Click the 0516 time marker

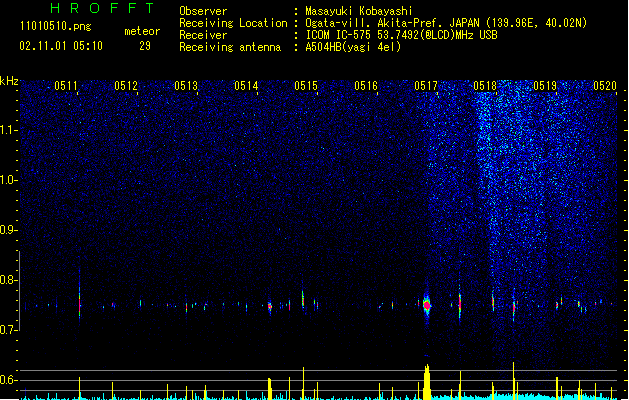click(366, 86)
